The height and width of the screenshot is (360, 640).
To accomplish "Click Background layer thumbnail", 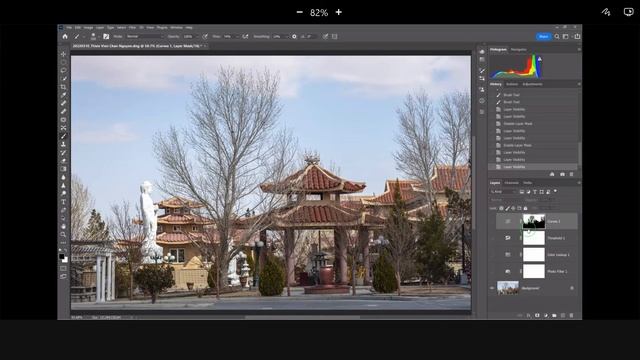I will [x=508, y=288].
